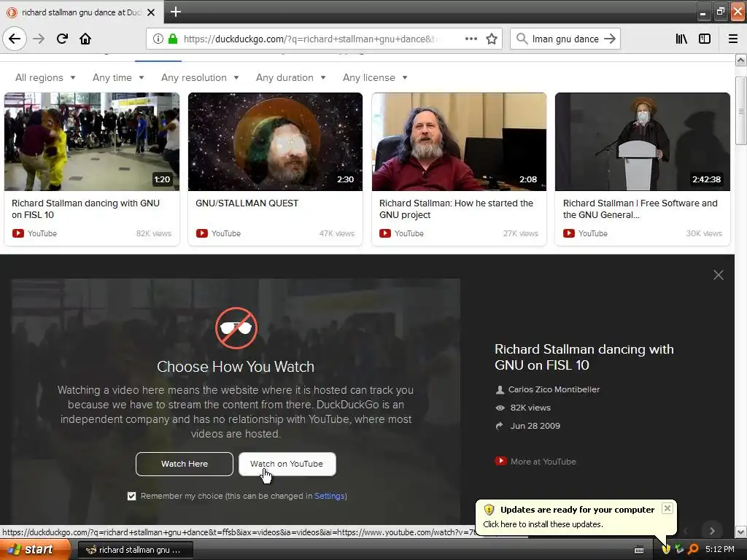The image size is (747, 560).
Task: Open the GNU/STALLMAN QUEST video thumbnail
Action: click(275, 141)
